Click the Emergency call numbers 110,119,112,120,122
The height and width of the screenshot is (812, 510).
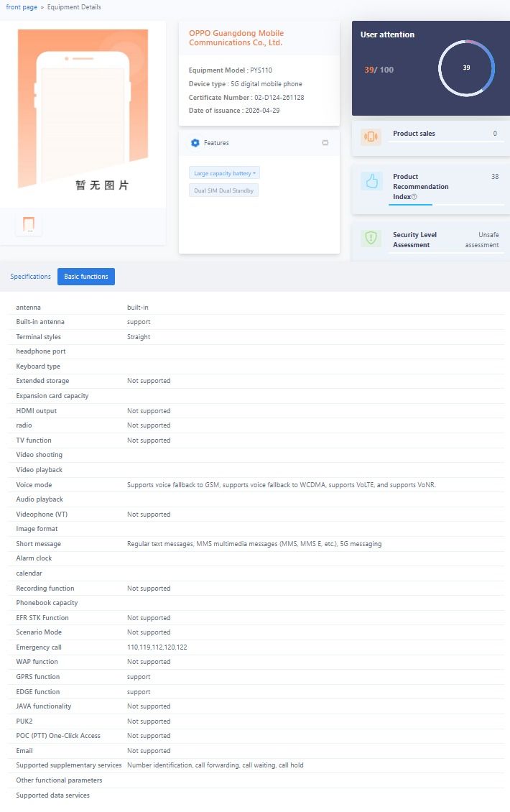tap(157, 648)
